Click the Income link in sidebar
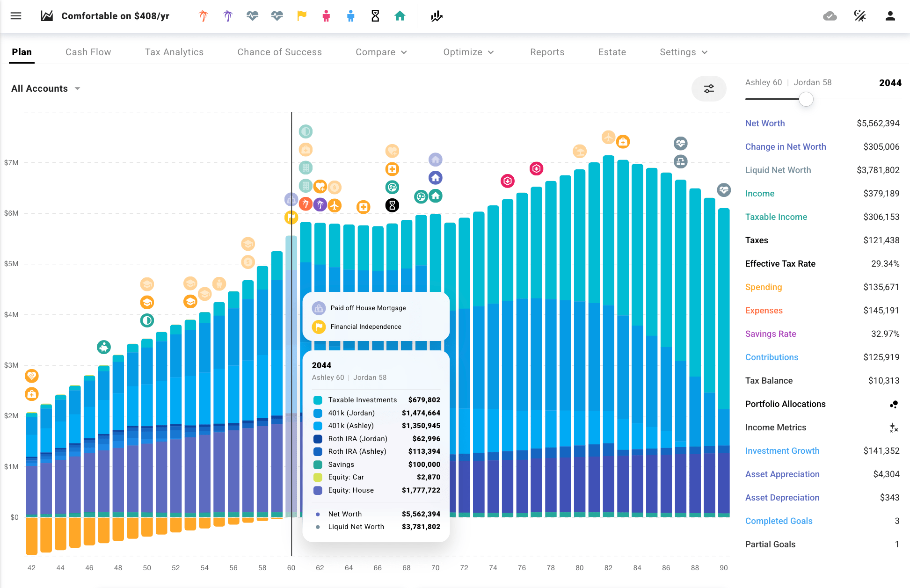This screenshot has height=588, width=910. 760,194
